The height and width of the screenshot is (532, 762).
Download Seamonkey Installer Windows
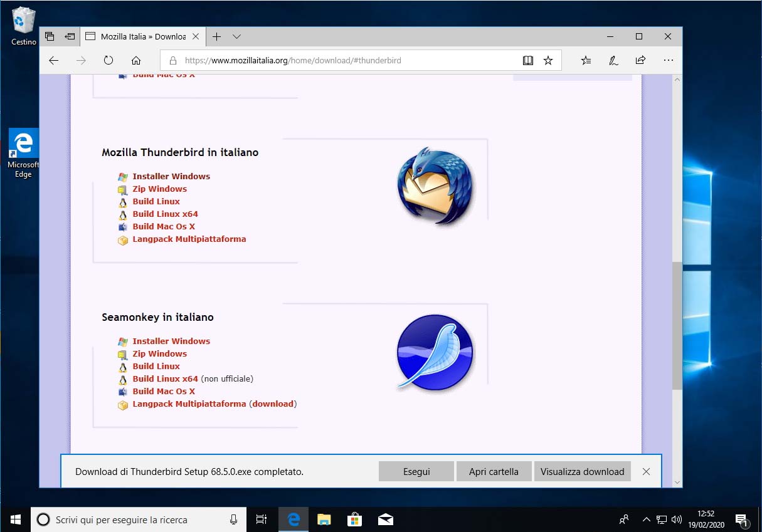pyautogui.click(x=171, y=341)
